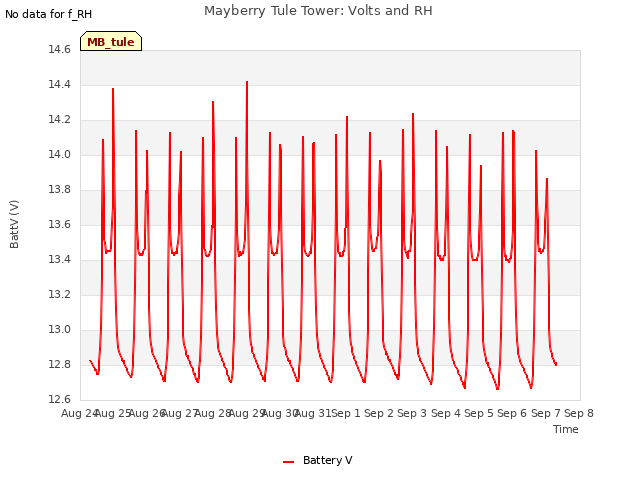640x480 pixels.
Task: Click the 14.38 V peak near Aug 25
Action: coord(113,89)
